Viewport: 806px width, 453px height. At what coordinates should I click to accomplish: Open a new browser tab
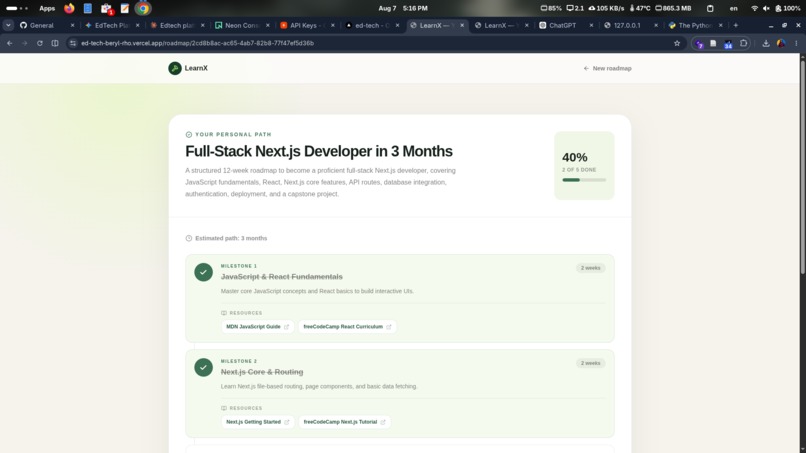point(736,25)
